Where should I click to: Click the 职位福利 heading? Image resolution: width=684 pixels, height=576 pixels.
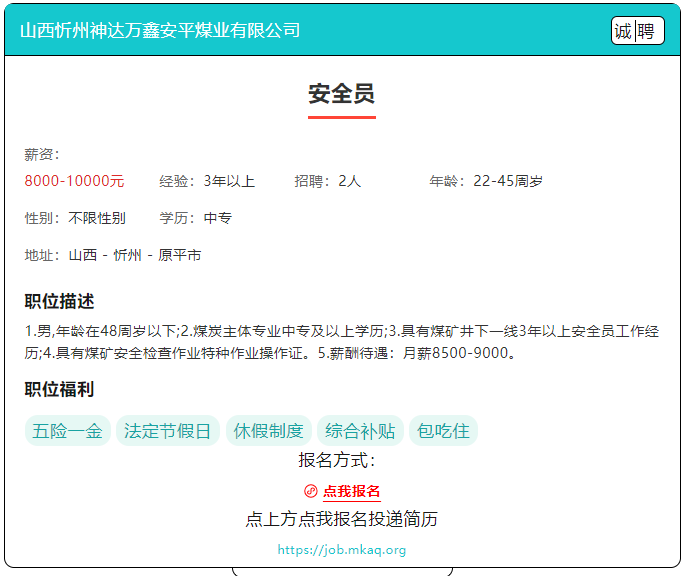tap(59, 389)
